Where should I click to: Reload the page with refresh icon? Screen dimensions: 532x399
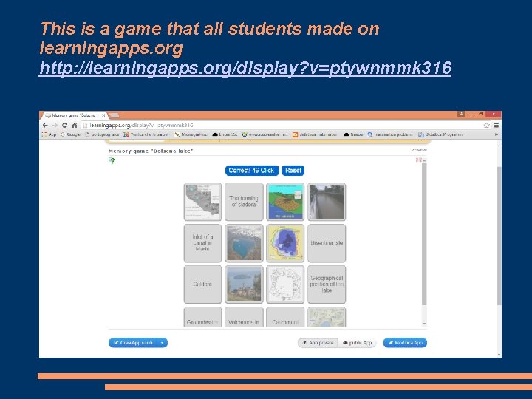click(x=64, y=125)
